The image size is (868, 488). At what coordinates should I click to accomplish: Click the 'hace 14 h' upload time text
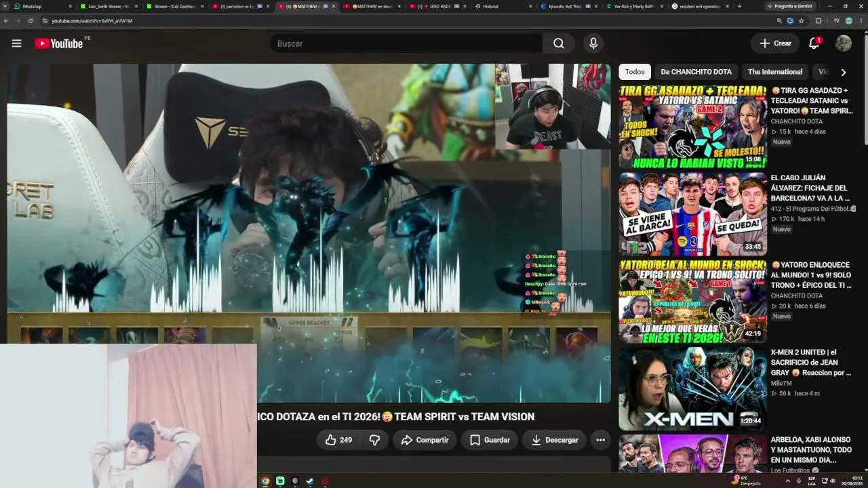(x=811, y=219)
